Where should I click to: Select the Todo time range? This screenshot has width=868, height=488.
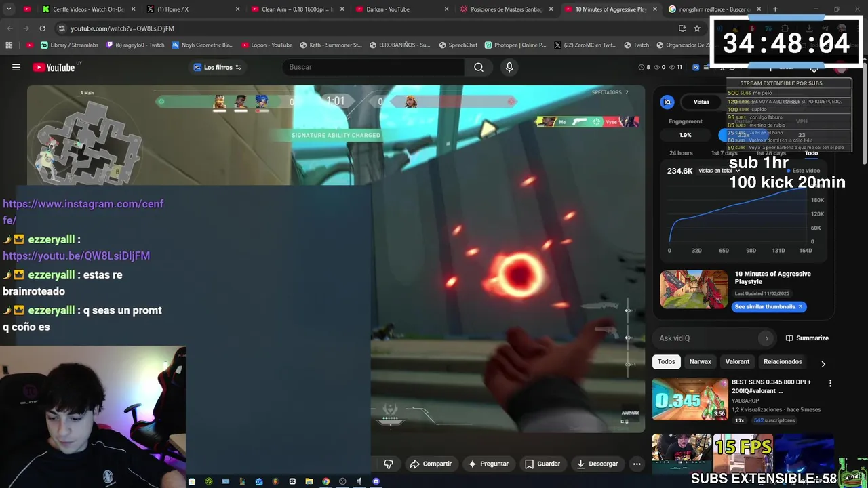(x=811, y=153)
